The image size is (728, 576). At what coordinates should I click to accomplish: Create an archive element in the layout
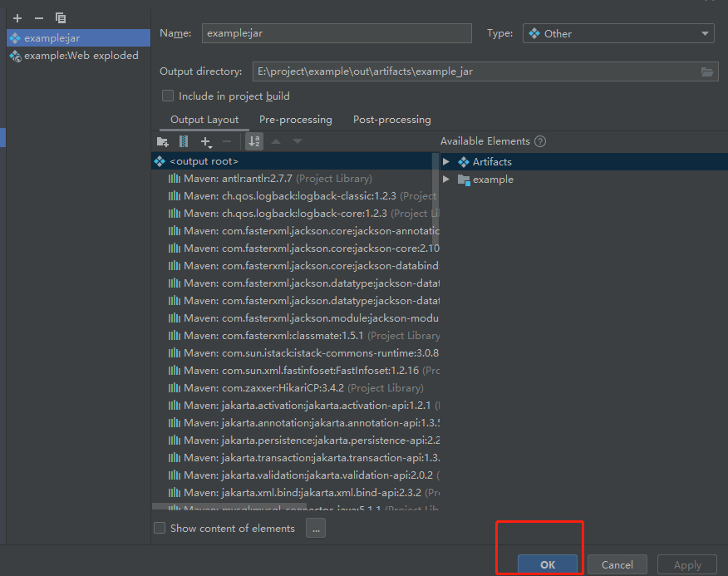point(184,141)
